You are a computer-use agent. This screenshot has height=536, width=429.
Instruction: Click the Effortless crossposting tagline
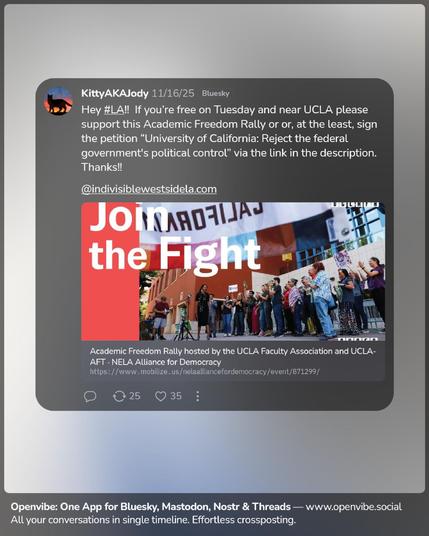tap(243, 520)
